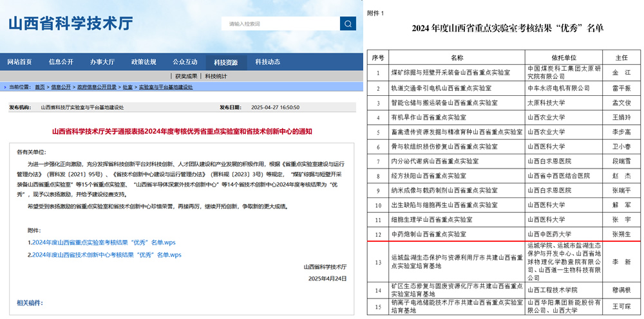Open the 公众互动 navigation menu
Screen dimensions: 644x319
click(x=185, y=62)
